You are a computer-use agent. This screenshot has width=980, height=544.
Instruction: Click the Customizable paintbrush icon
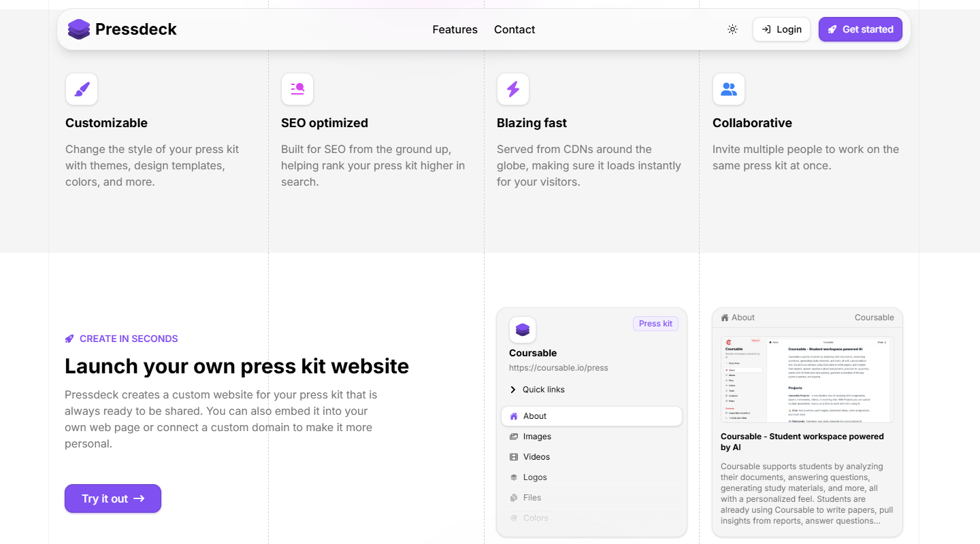[82, 89]
